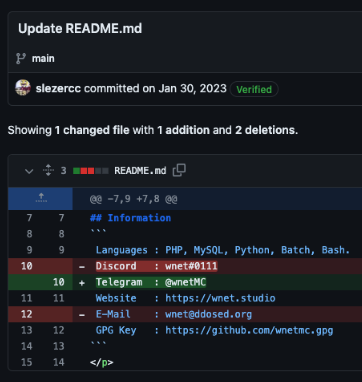
Task: Open the slezercc author profile link
Action: point(58,88)
